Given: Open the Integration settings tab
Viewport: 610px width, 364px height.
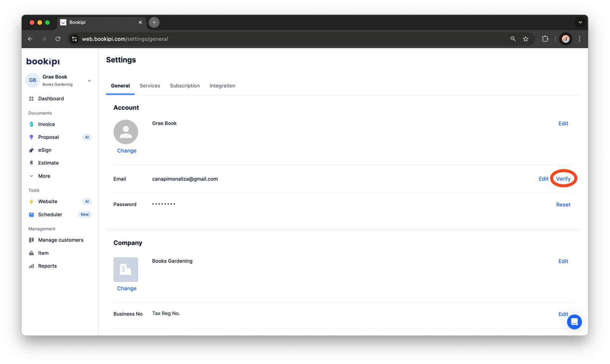Looking at the screenshot, I should click(222, 86).
